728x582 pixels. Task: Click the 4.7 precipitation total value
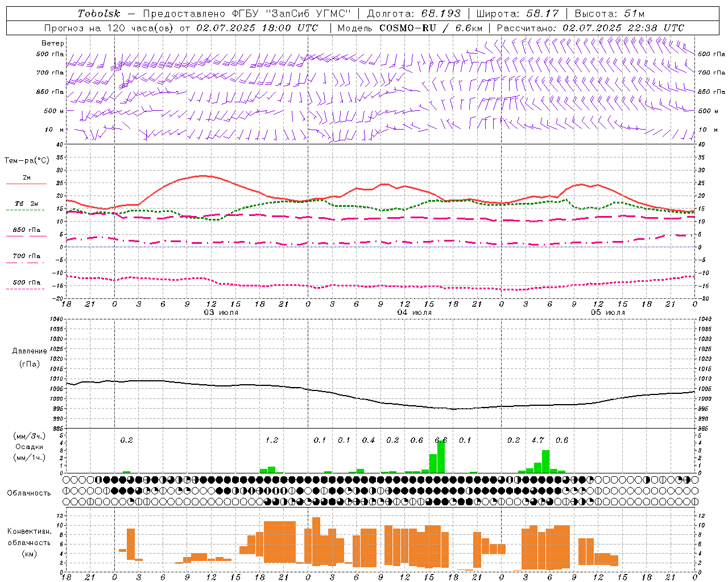coord(538,440)
